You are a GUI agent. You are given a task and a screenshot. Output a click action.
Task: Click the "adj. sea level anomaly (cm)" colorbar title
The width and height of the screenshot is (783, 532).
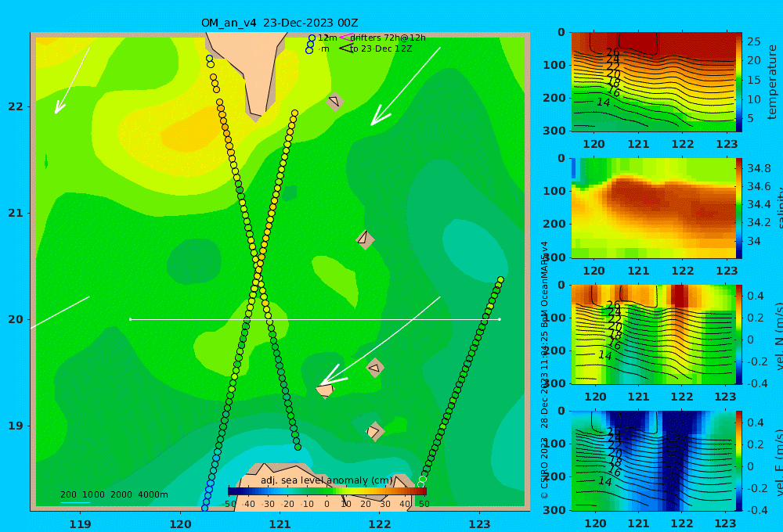click(327, 480)
